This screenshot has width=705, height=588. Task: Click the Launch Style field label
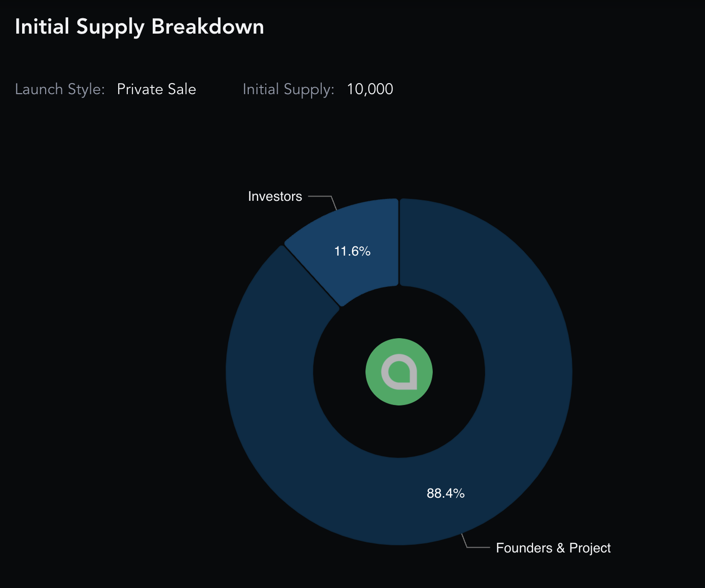[x=60, y=89]
